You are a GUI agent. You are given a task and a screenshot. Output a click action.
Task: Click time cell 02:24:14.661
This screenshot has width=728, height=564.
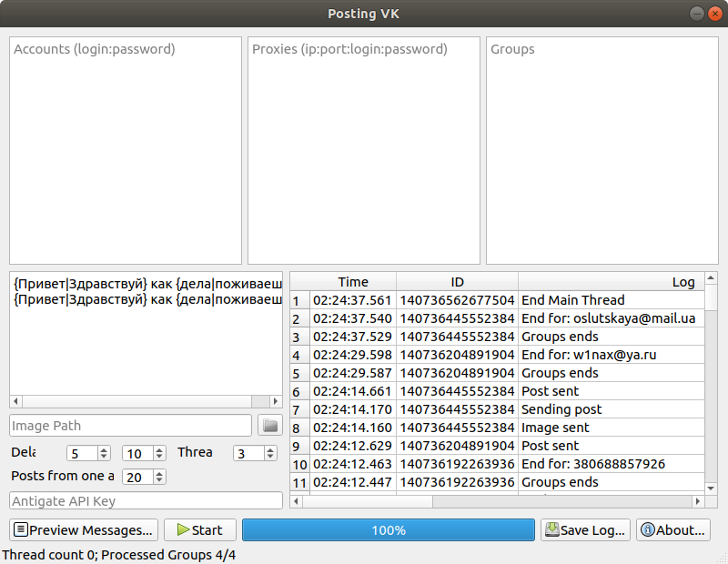click(x=353, y=391)
